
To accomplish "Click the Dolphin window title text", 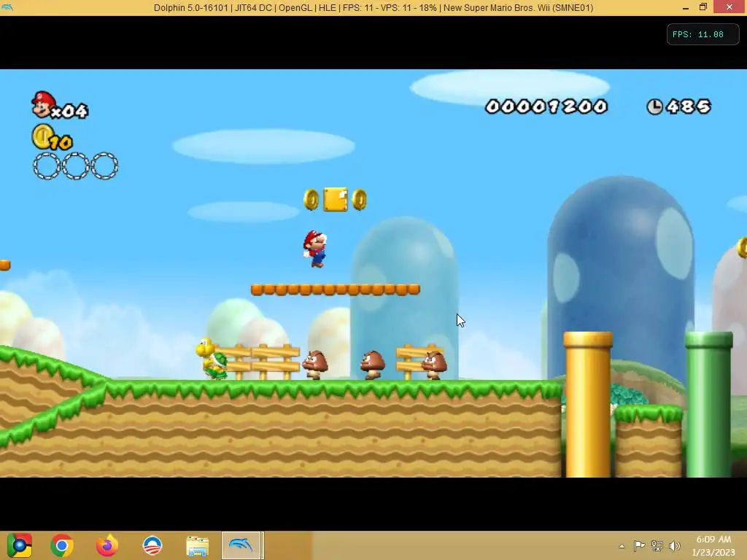I will tap(373, 7).
